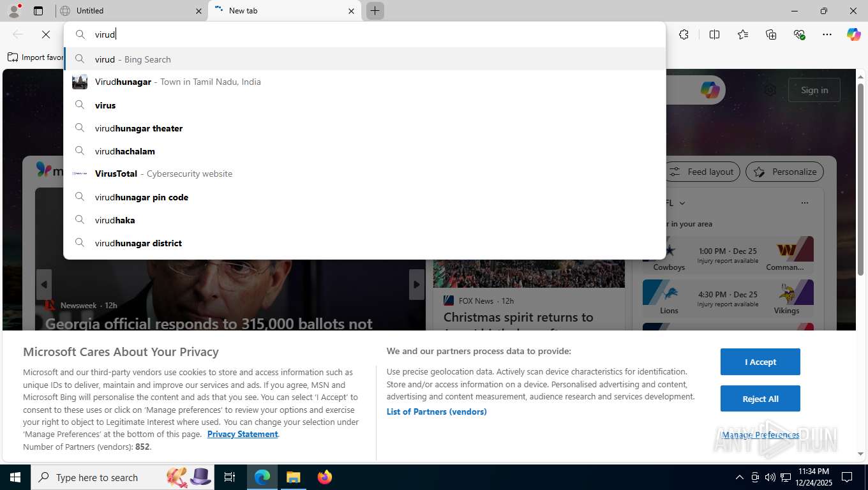This screenshot has height=490, width=868.
Task: Open the Lions vs Vikings game card
Action: tap(728, 298)
